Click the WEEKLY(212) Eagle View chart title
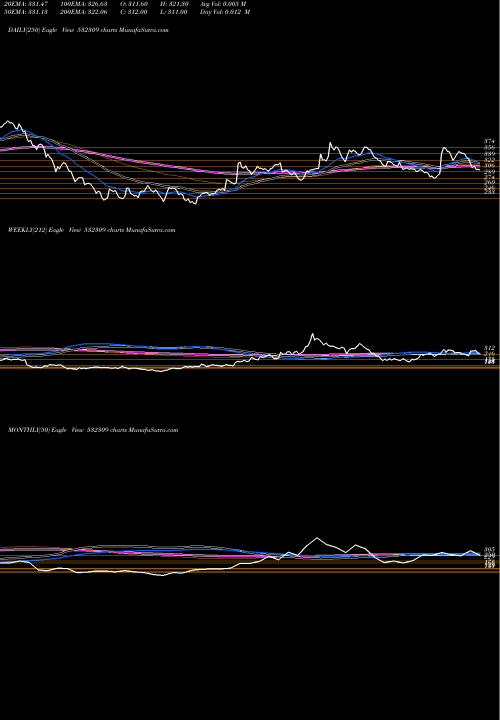 coord(91,230)
